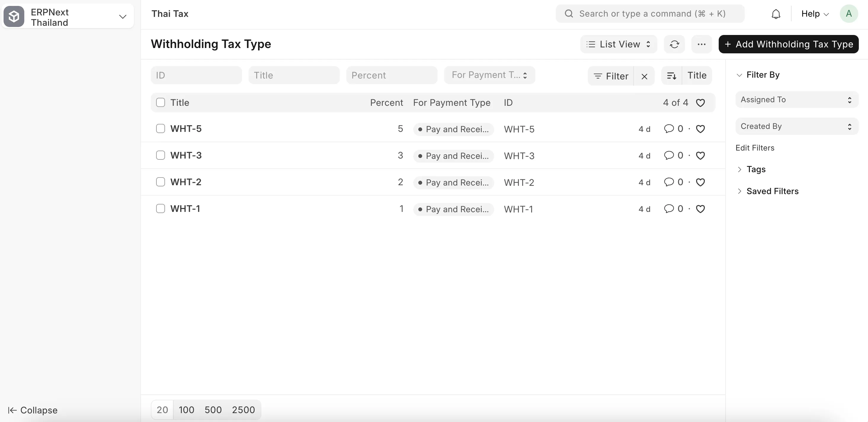Screen dimensions: 868x422
Task: Like the WHT-2 row heart
Action: (x=700, y=182)
